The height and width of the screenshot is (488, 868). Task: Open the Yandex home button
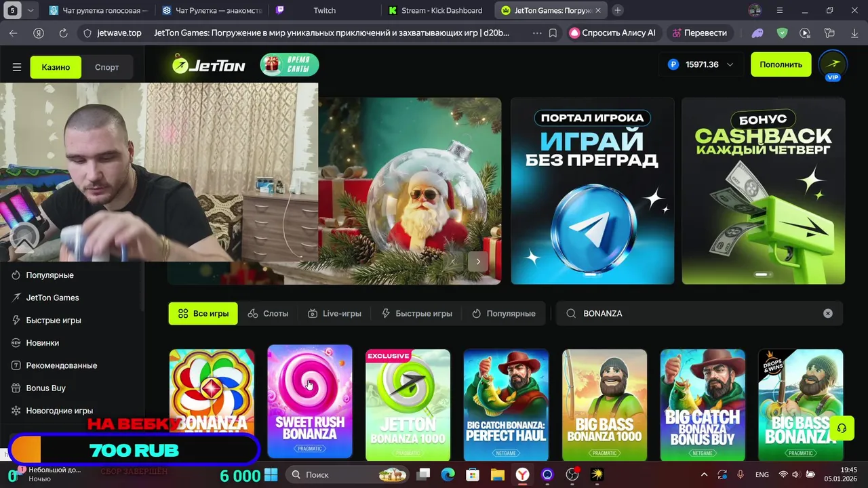click(39, 33)
